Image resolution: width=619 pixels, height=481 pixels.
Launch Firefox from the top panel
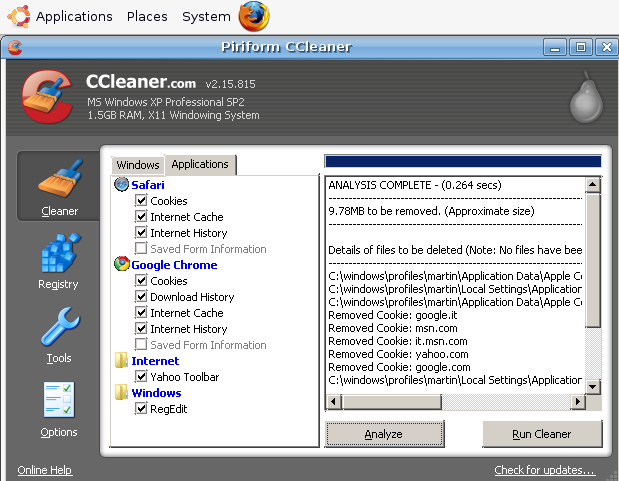click(x=254, y=16)
